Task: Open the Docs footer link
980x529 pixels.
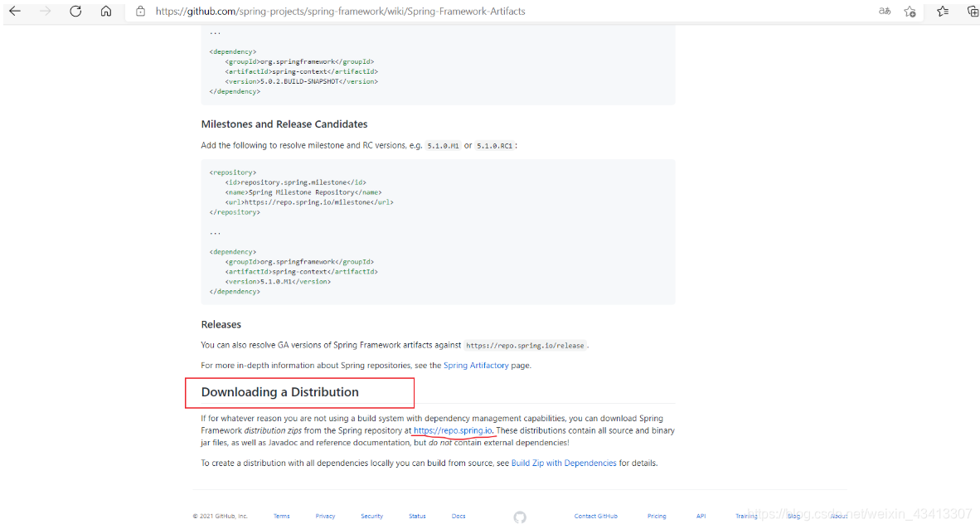Action: pyautogui.click(x=458, y=516)
